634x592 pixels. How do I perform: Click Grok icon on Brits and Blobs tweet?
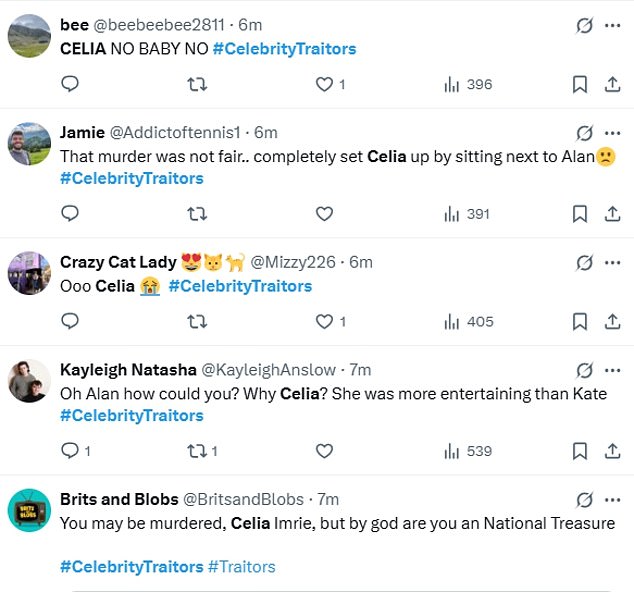pyautogui.click(x=585, y=500)
